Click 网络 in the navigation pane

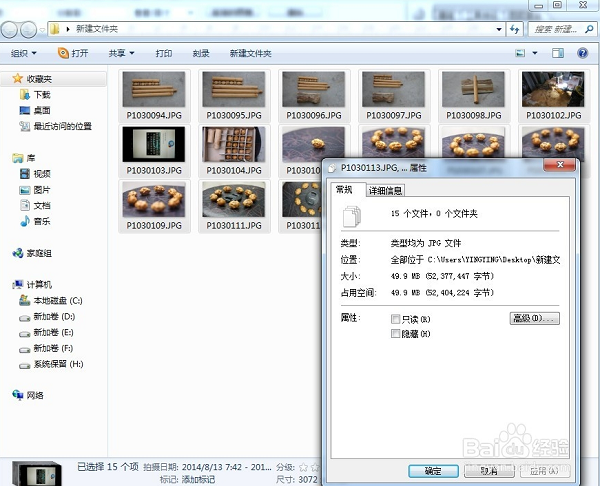point(37,395)
